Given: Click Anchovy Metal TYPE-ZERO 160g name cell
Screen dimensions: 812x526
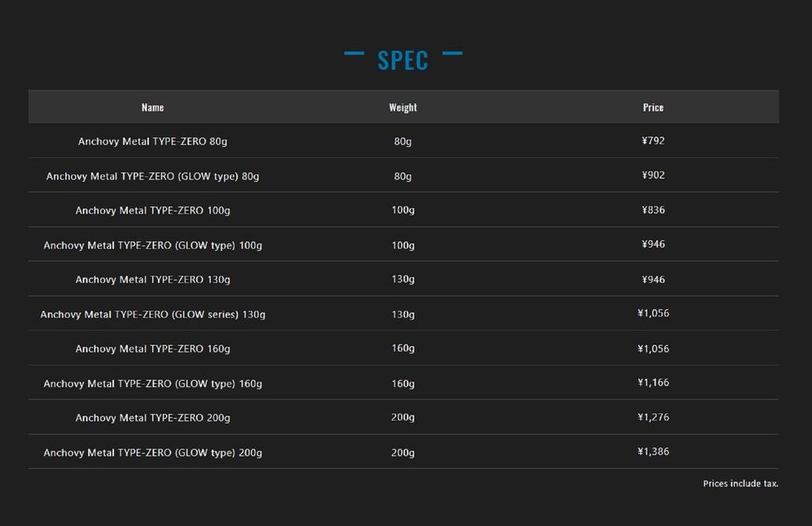Looking at the screenshot, I should tap(152, 348).
